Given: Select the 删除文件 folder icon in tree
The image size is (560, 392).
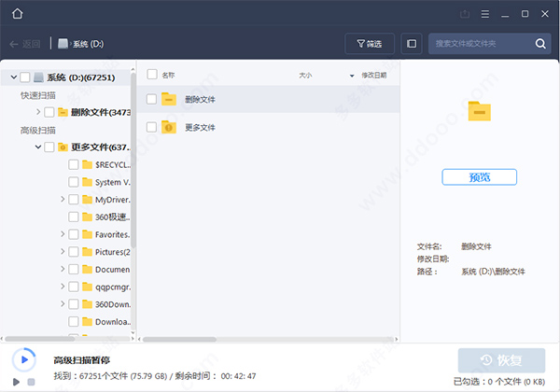Looking at the screenshot, I should point(63,112).
